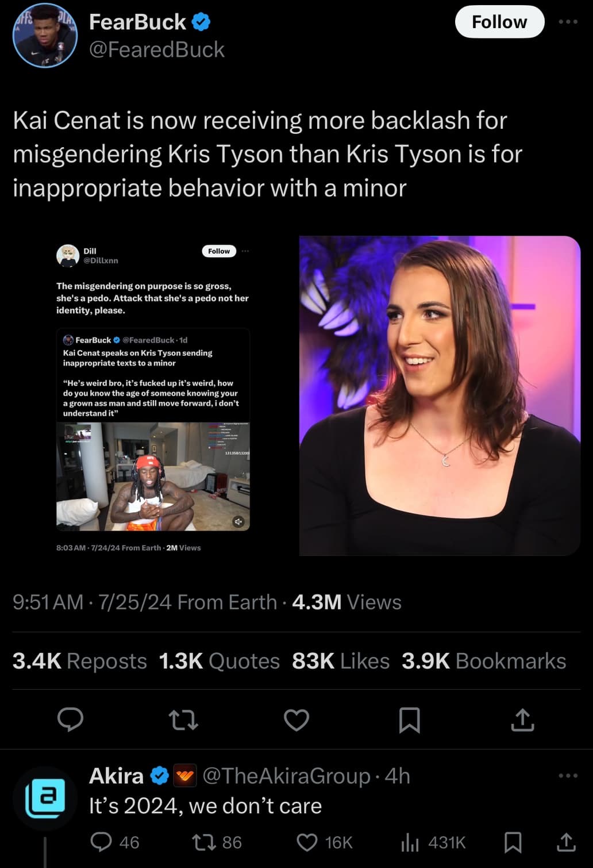Follow the FearBuck account

(499, 22)
